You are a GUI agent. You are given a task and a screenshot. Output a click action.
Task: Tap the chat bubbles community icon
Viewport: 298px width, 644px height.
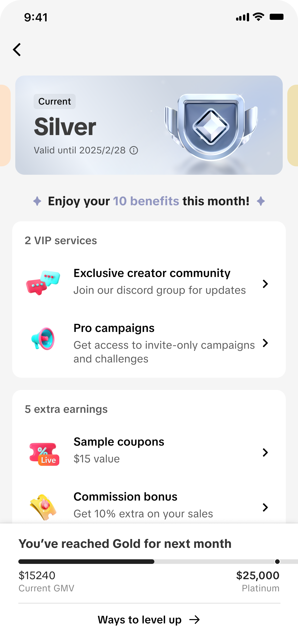coord(43,283)
